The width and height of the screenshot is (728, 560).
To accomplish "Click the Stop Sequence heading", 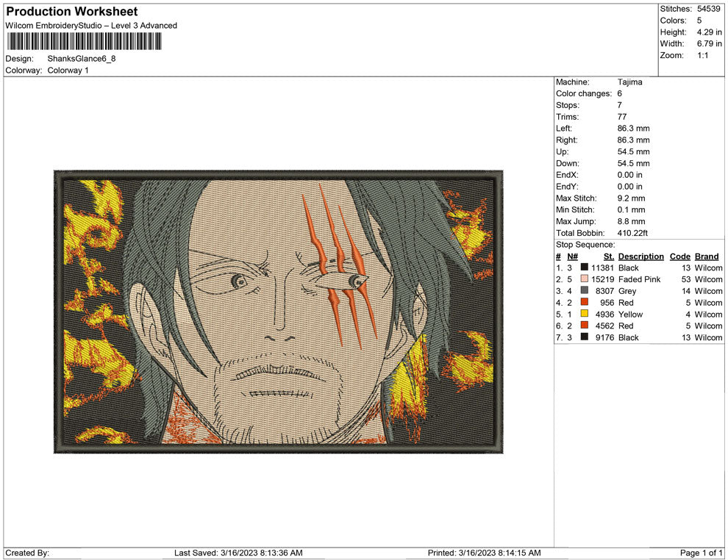I will point(585,245).
